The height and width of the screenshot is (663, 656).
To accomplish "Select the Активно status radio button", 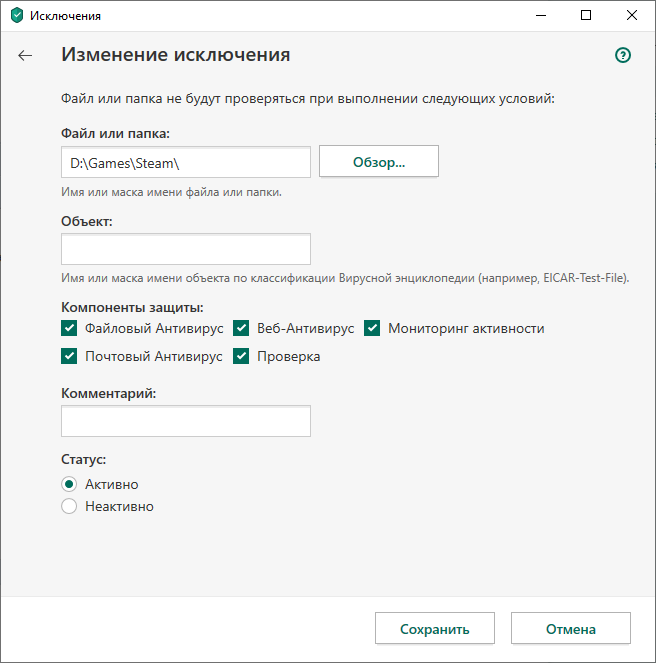I will pyautogui.click(x=69, y=484).
